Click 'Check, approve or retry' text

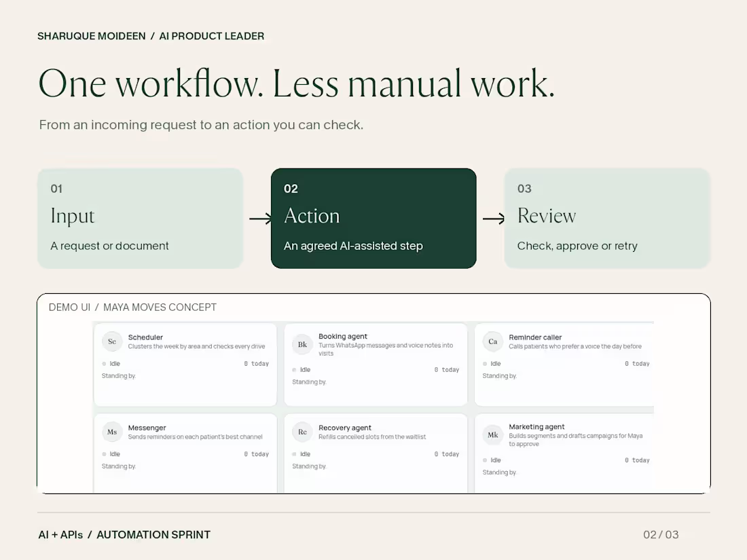pyautogui.click(x=577, y=246)
